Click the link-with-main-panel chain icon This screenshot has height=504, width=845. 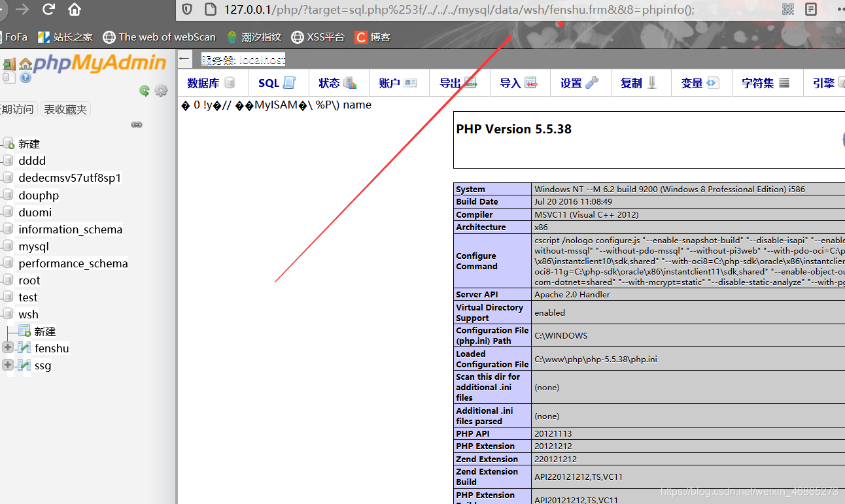(137, 124)
